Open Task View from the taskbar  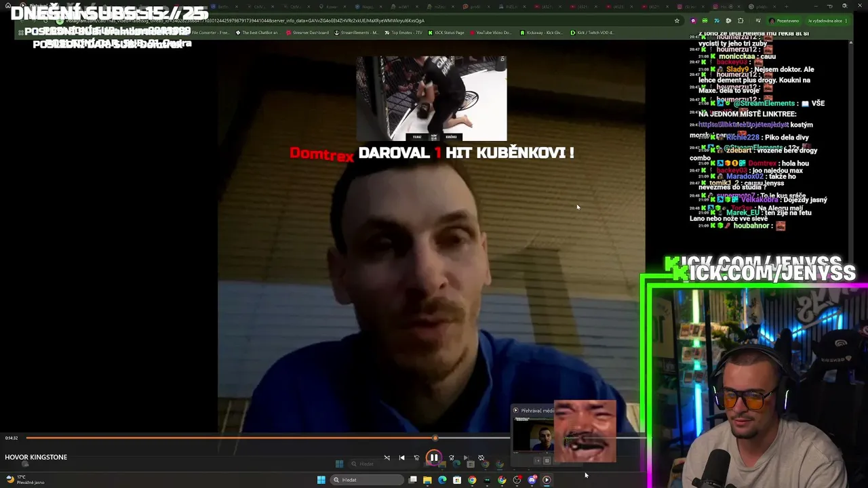(412, 480)
